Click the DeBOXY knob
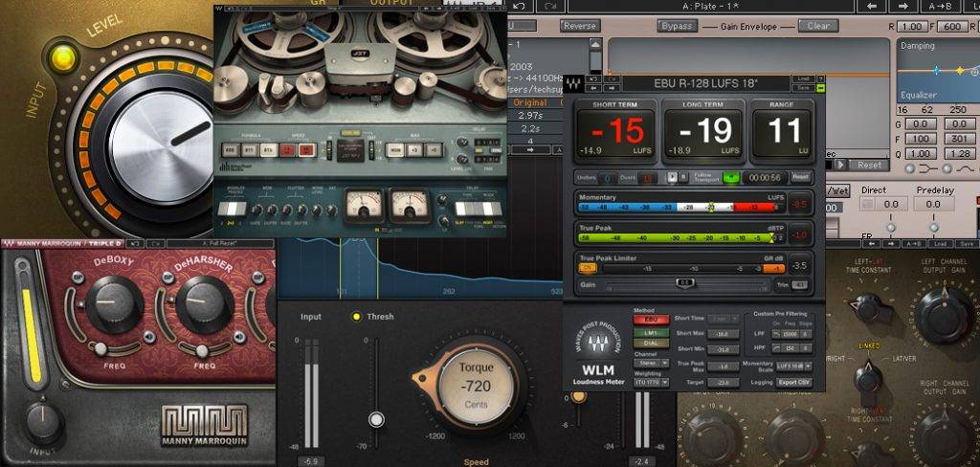The image size is (980, 467). pos(115,302)
